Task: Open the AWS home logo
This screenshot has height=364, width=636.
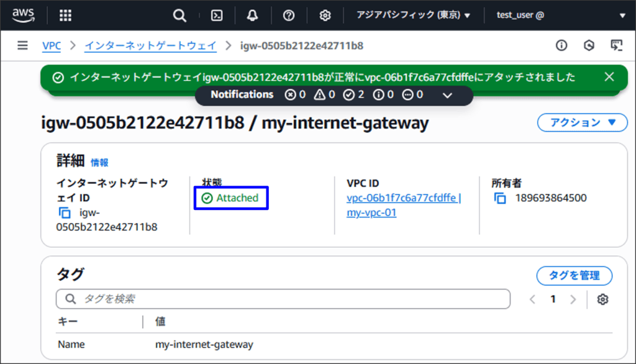Action: tap(23, 15)
